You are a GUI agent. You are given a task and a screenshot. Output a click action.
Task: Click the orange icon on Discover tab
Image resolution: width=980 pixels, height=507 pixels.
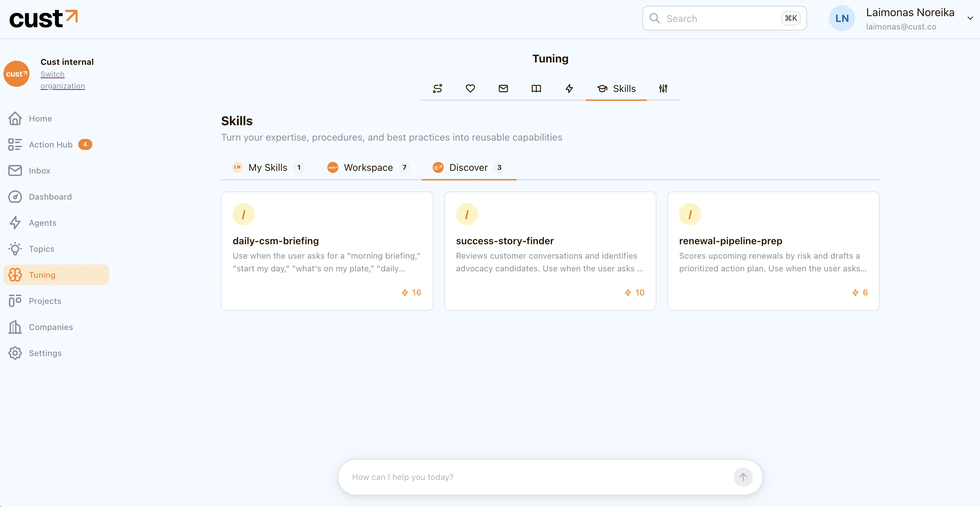[x=438, y=167]
